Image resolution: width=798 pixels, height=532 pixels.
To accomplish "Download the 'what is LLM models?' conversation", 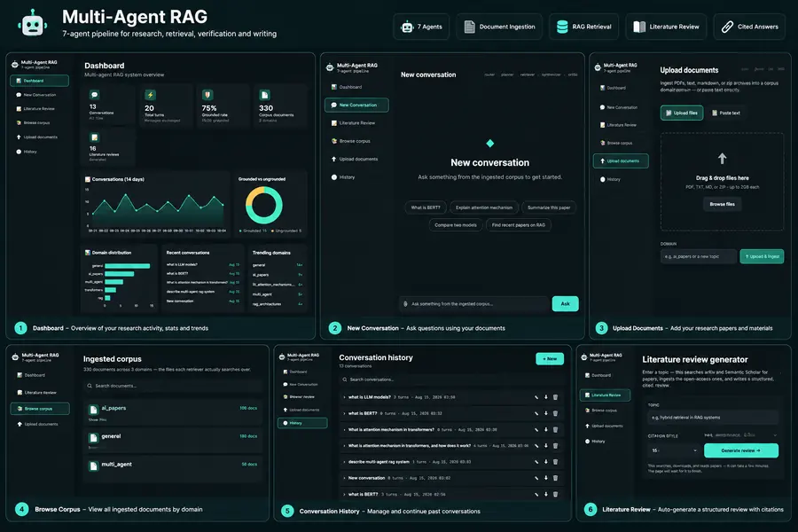I will 546,397.
